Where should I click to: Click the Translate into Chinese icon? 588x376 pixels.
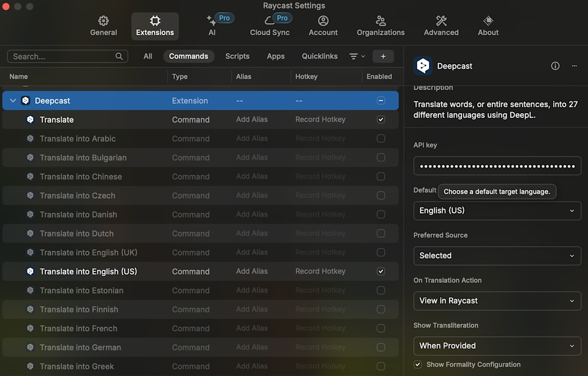[x=30, y=176]
